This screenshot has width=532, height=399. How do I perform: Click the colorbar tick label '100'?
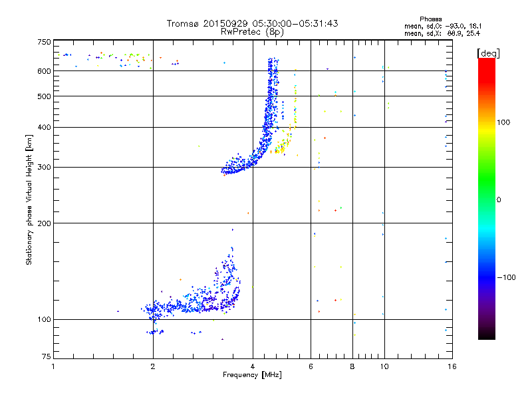(503, 122)
